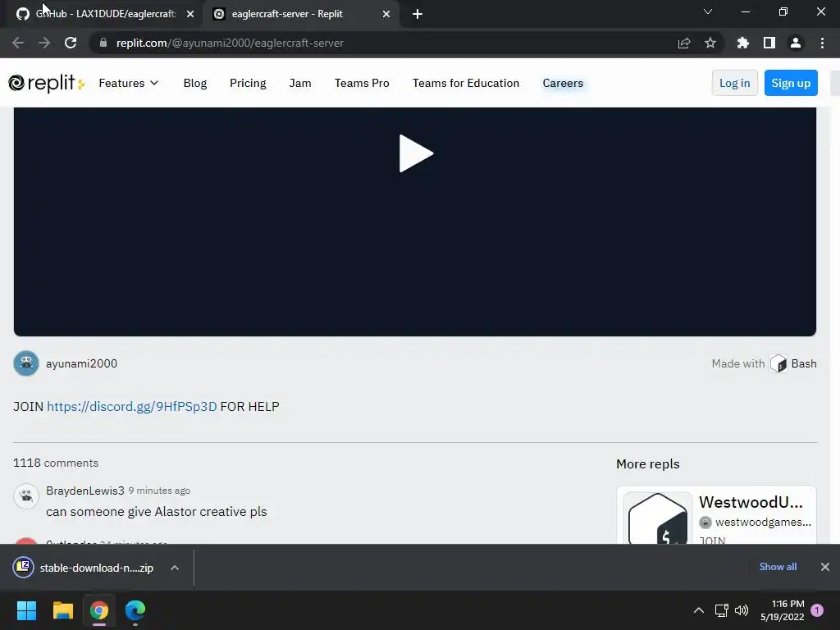Reload the current page
Viewport: 840px width, 630px height.
[x=71, y=43]
